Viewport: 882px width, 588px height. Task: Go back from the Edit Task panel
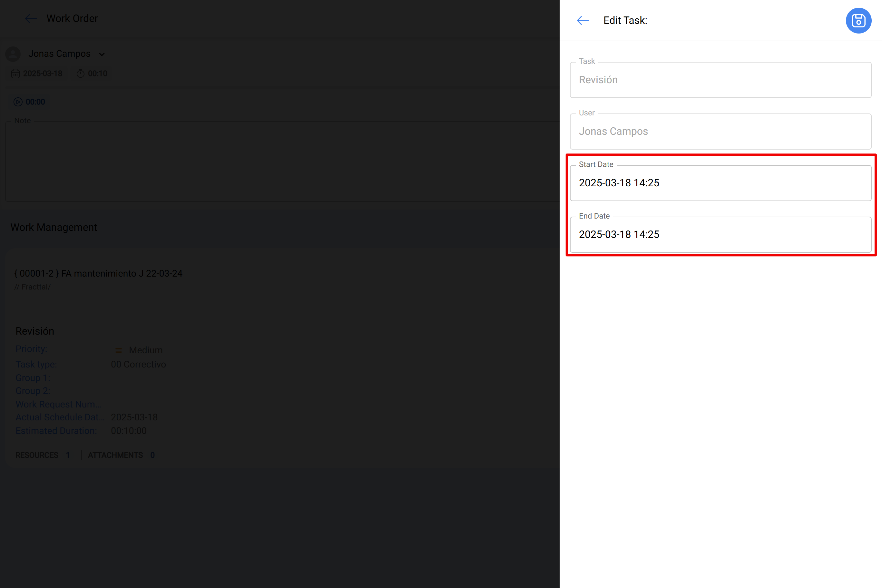click(583, 20)
